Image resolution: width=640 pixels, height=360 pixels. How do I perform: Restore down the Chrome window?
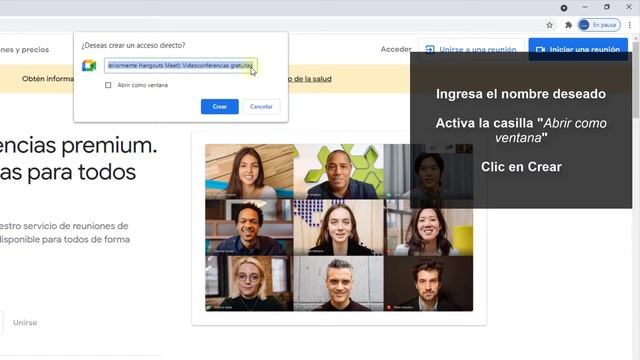[x=607, y=7]
